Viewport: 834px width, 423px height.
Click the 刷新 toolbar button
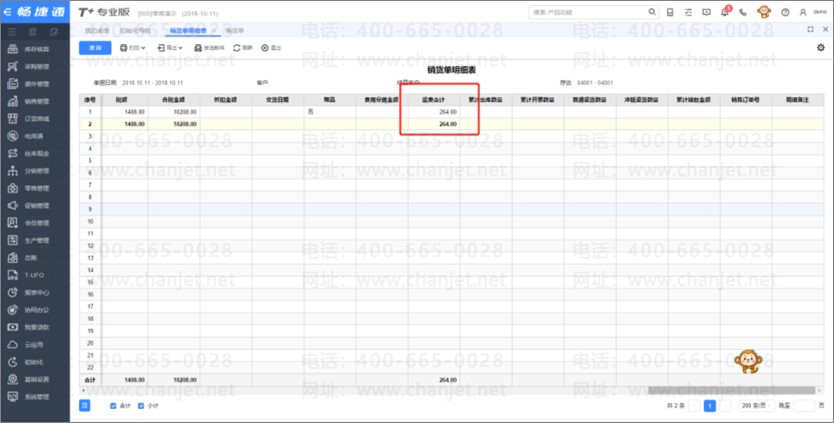point(243,48)
